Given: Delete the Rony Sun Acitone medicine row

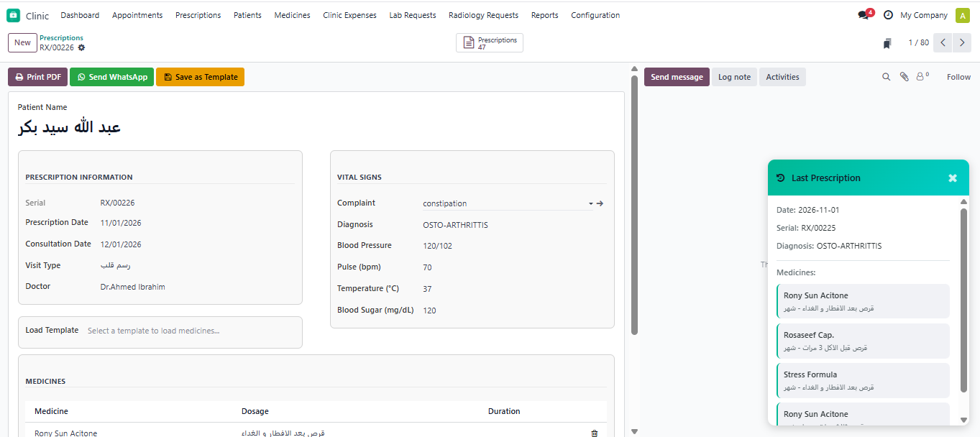Looking at the screenshot, I should tap(594, 433).
